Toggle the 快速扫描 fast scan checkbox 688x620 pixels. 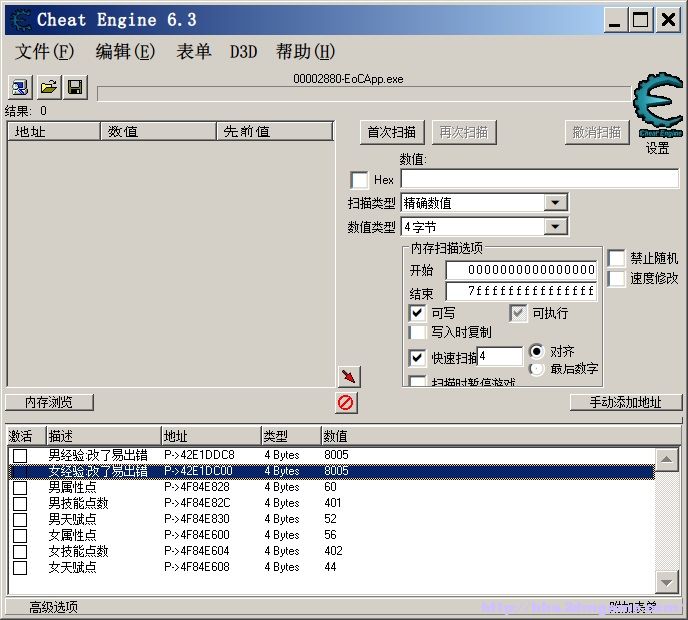[x=417, y=358]
